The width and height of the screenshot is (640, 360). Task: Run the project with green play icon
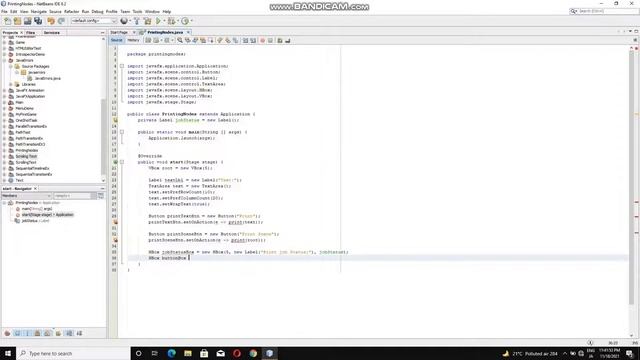(158, 21)
